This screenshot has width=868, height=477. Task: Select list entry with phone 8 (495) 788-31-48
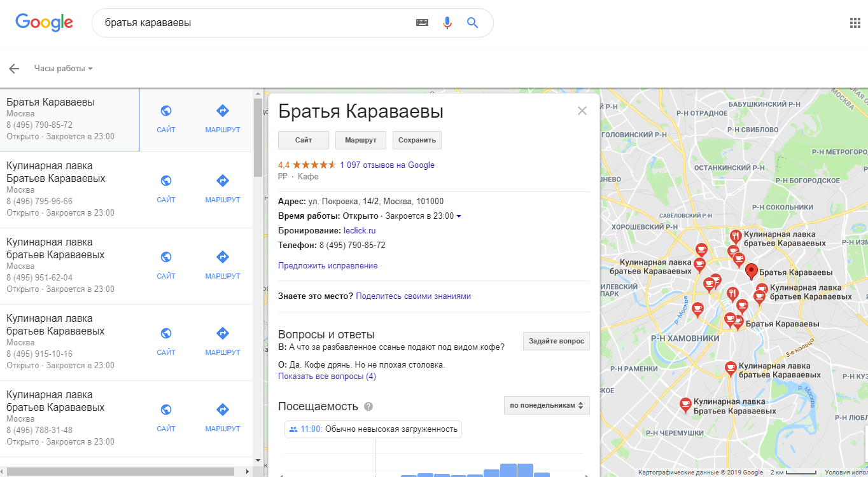tap(69, 418)
